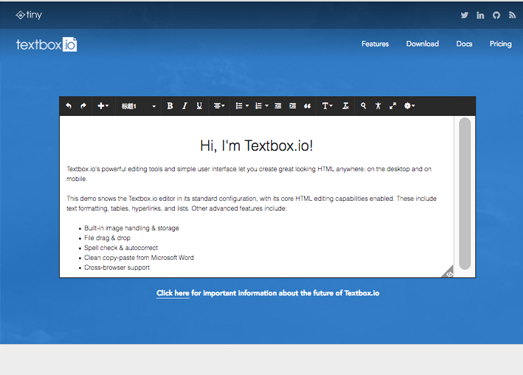Open the bulleted list dropdown
The width and height of the screenshot is (523, 375).
[x=242, y=106]
